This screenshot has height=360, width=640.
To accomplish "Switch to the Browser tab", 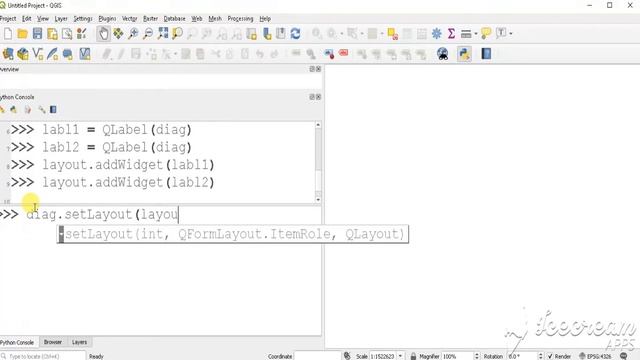I will [53, 342].
